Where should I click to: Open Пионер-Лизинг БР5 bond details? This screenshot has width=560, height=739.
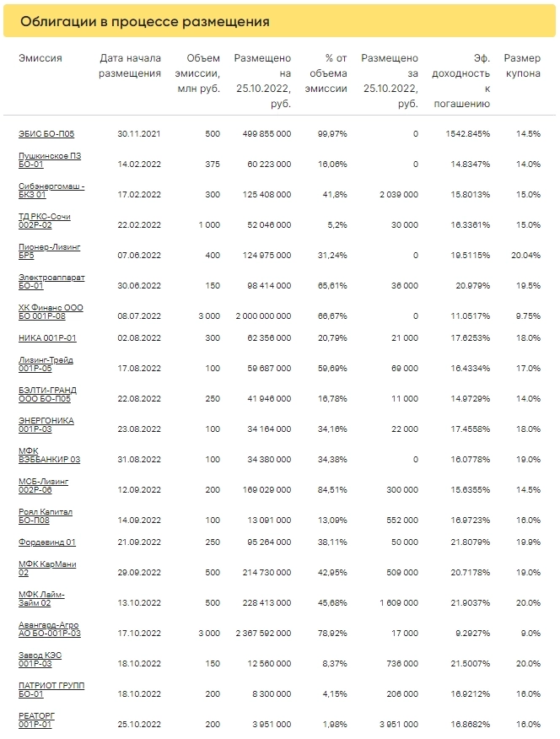pyautogui.click(x=51, y=251)
